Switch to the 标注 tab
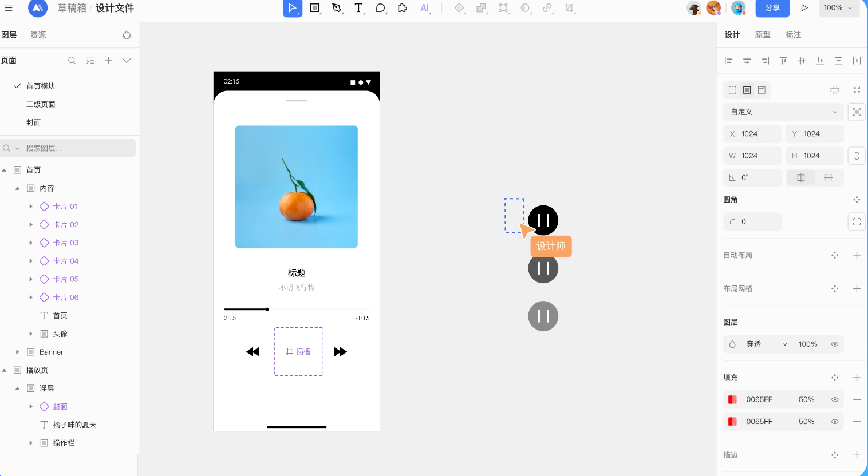 pyautogui.click(x=794, y=35)
